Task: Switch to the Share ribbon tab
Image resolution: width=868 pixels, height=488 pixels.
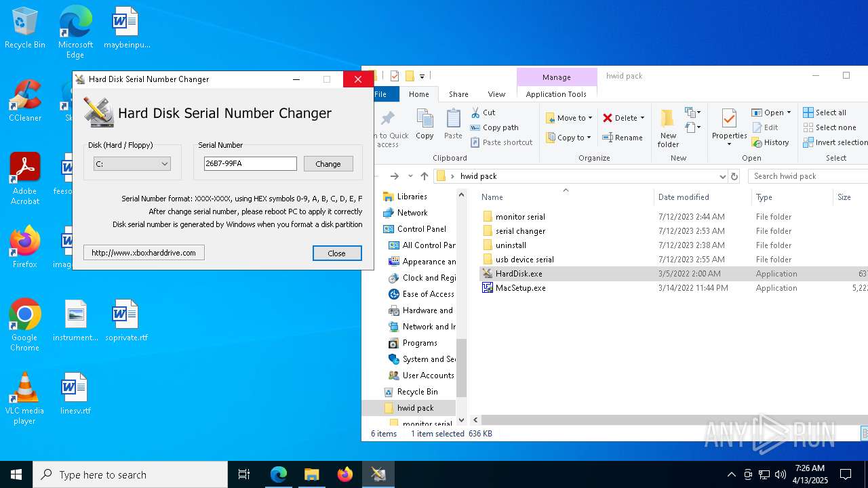Action: pyautogui.click(x=458, y=94)
